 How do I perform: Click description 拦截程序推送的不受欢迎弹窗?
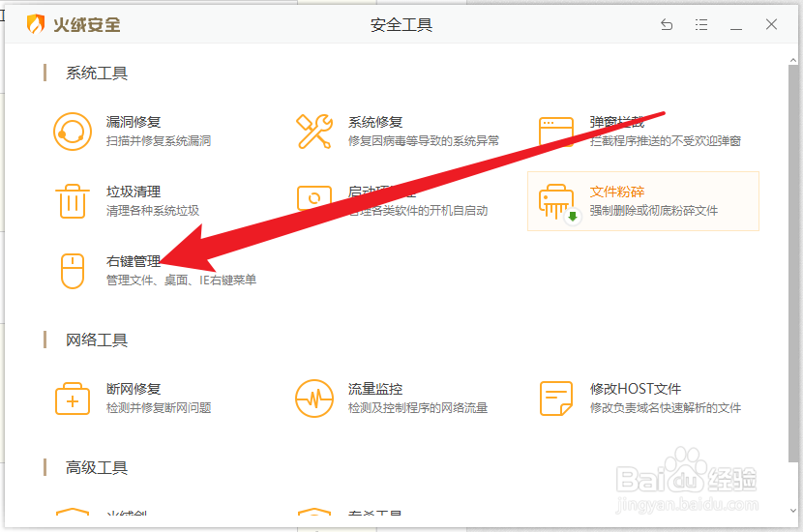[x=666, y=141]
